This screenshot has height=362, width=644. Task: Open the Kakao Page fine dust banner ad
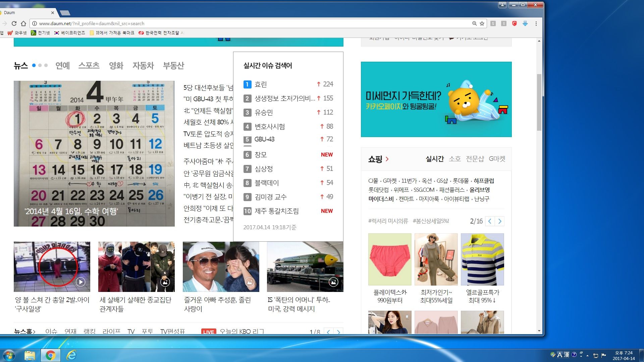[436, 99]
